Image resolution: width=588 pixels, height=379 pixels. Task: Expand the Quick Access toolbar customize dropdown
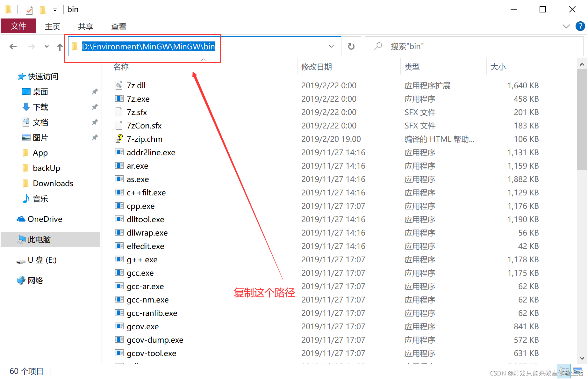[55, 10]
